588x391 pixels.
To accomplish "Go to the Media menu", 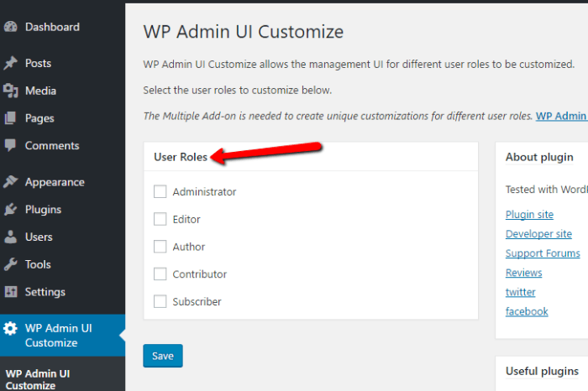I will 40,91.
